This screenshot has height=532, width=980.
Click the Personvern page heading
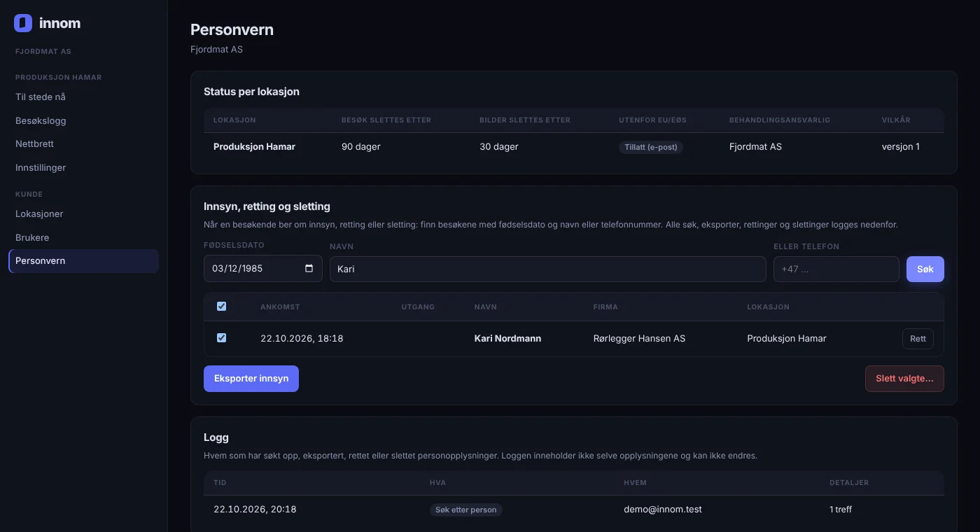pyautogui.click(x=232, y=30)
